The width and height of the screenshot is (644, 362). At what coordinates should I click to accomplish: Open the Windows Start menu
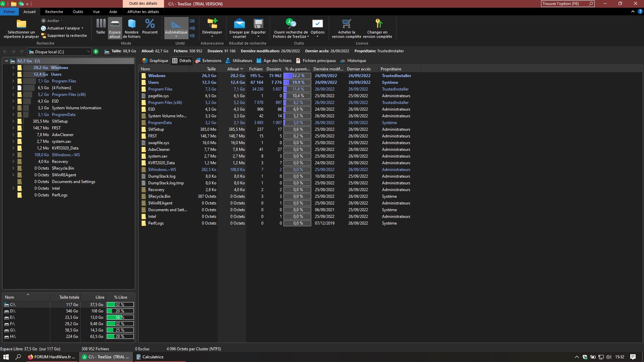[6, 357]
